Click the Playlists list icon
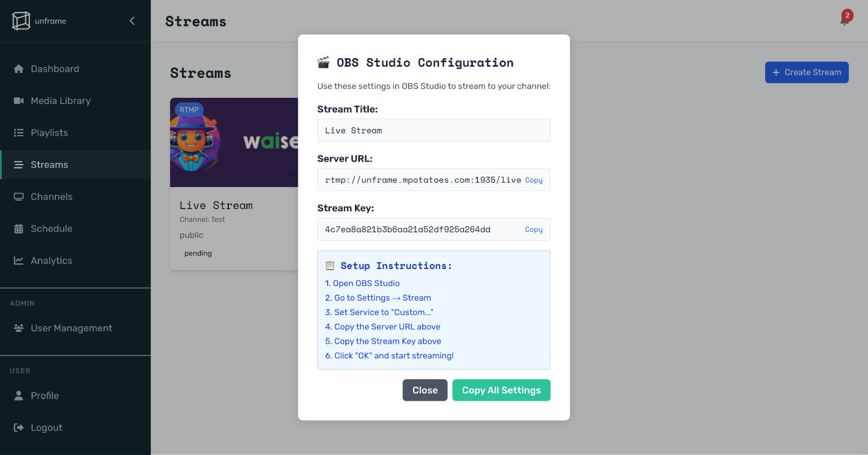This screenshot has width=868, height=455. [19, 133]
